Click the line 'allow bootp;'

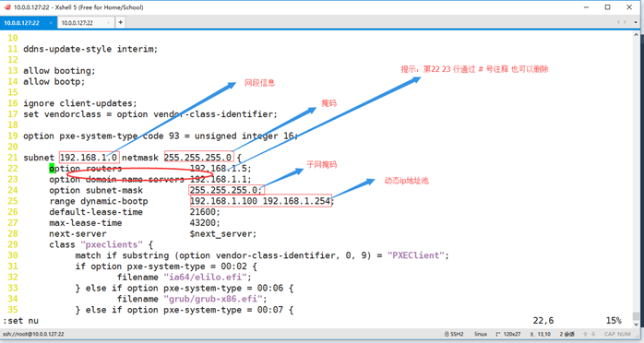click(x=54, y=82)
